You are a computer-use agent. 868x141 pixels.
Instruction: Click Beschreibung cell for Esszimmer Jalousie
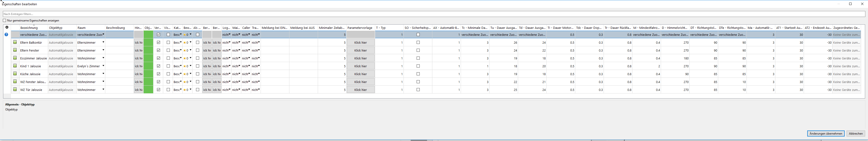click(x=119, y=58)
